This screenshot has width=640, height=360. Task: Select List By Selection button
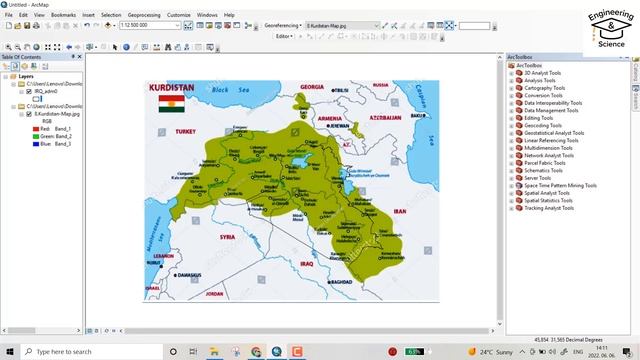(x=34, y=66)
